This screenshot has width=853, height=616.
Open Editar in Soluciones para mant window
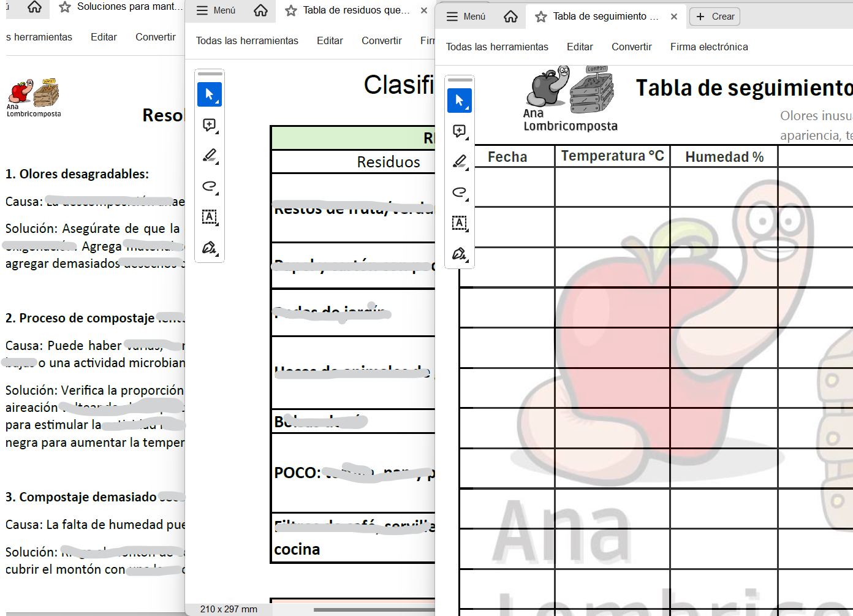tap(104, 37)
